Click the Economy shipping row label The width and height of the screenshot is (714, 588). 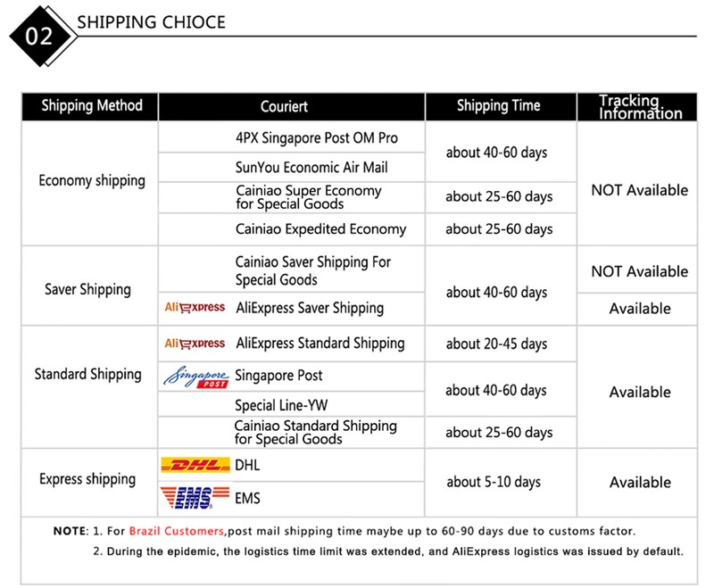92,180
